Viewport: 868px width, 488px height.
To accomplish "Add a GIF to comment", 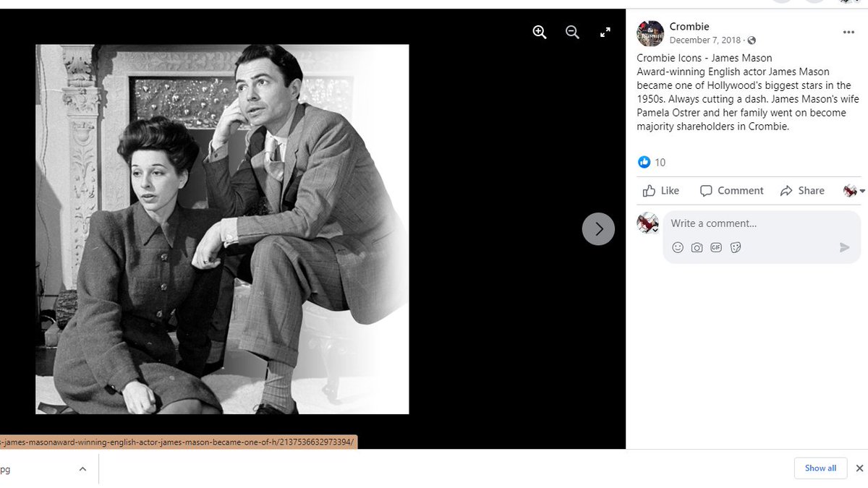I will (x=716, y=247).
